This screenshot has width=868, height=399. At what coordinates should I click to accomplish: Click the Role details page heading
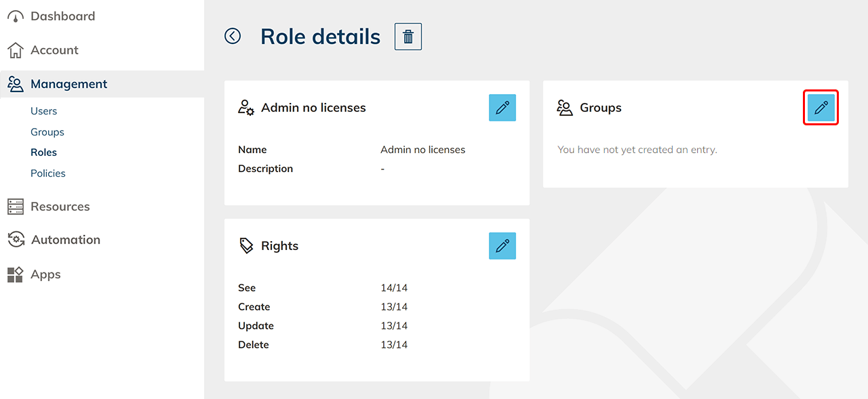[x=320, y=37]
